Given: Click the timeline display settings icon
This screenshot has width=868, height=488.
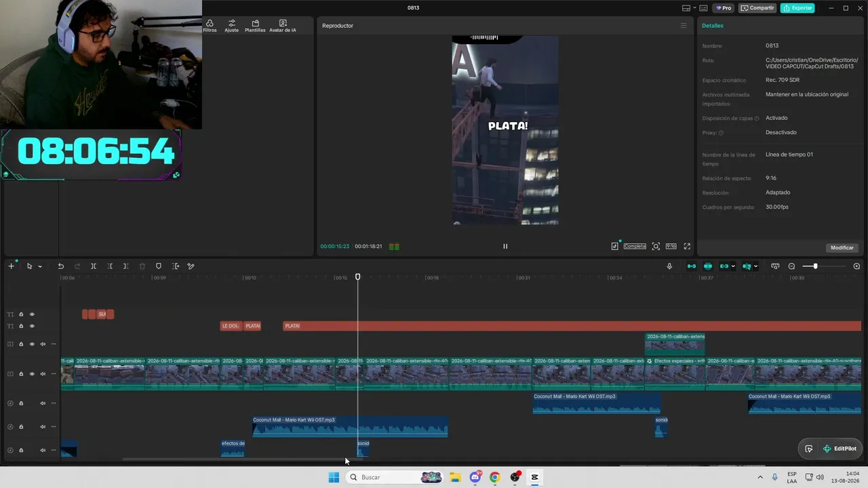Looking at the screenshot, I should tap(775, 266).
